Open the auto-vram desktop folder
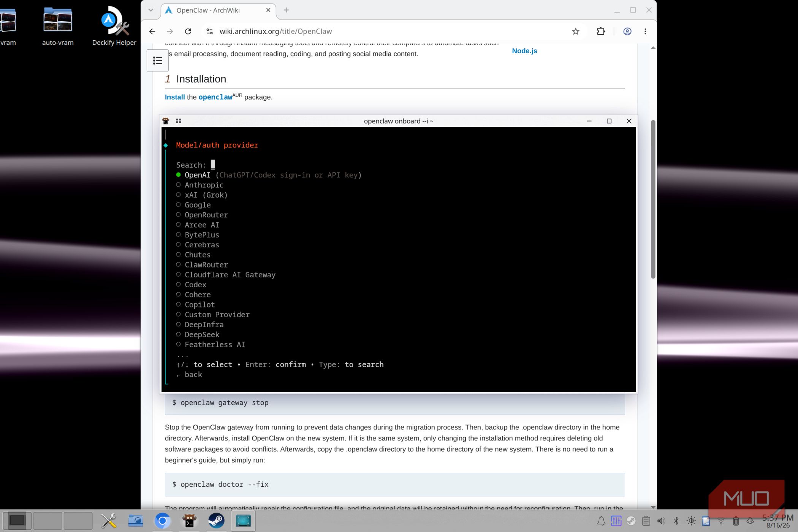The image size is (798, 532). click(x=58, y=26)
